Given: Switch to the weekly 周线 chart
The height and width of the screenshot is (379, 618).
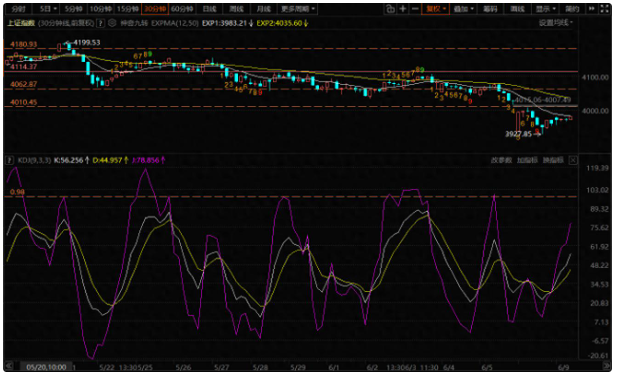Looking at the screenshot, I should 236,9.
